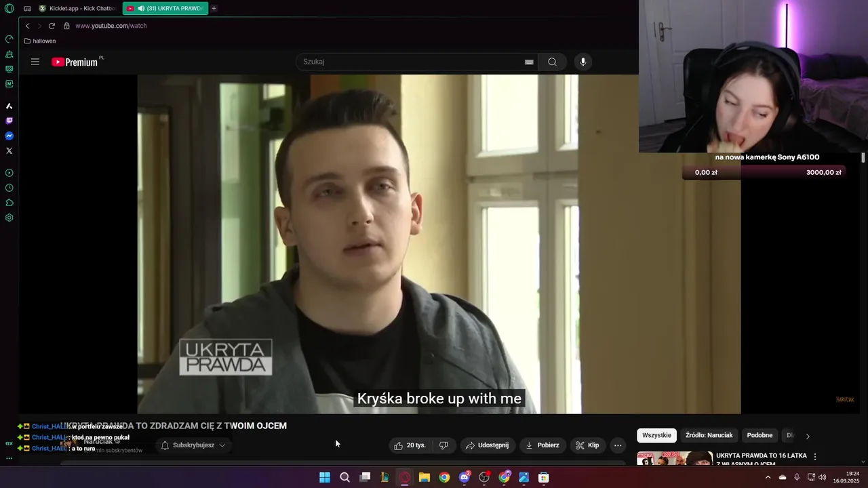Image resolution: width=868 pixels, height=488 pixels.
Task: Reload the YouTube page
Action: (x=52, y=26)
